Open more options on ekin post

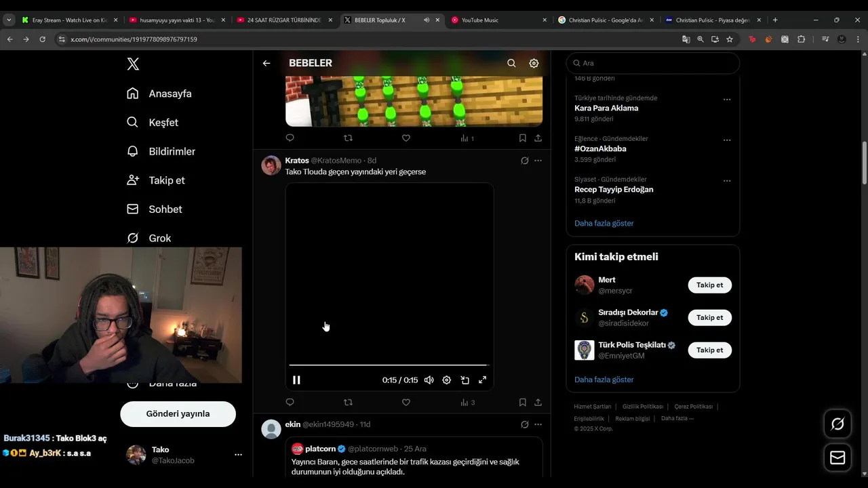point(538,424)
